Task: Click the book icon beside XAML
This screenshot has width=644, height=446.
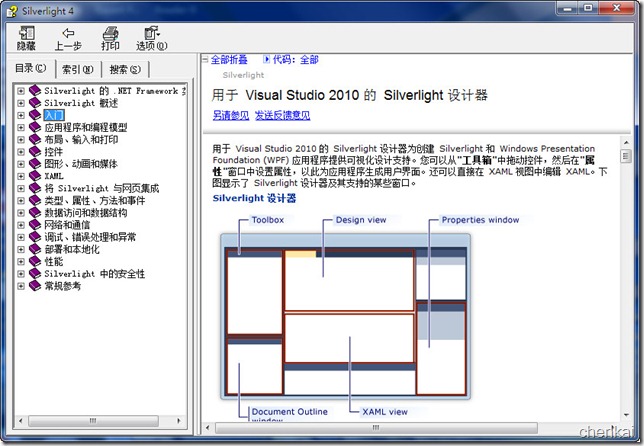Action: click(35, 176)
